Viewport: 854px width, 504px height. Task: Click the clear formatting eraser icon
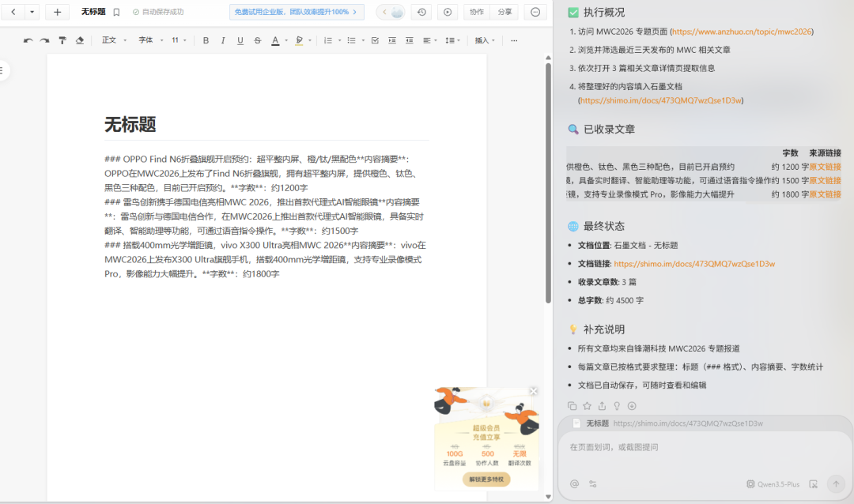point(79,40)
